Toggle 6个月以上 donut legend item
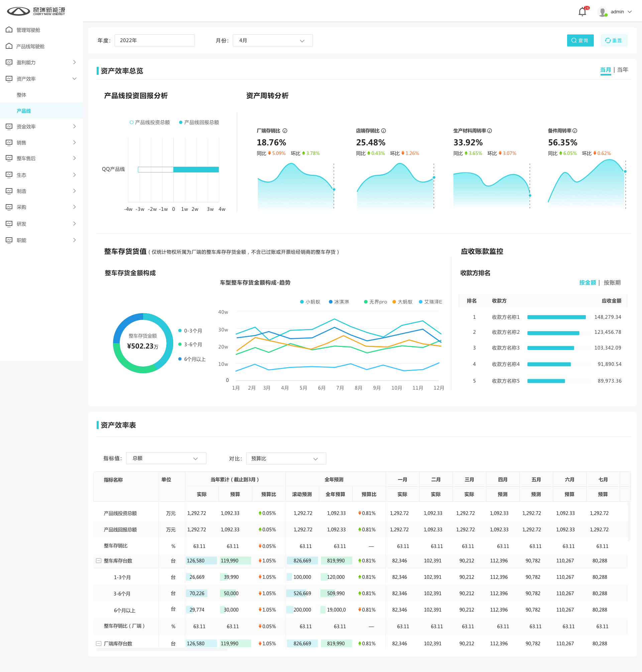This screenshot has width=642, height=672. pos(192,359)
